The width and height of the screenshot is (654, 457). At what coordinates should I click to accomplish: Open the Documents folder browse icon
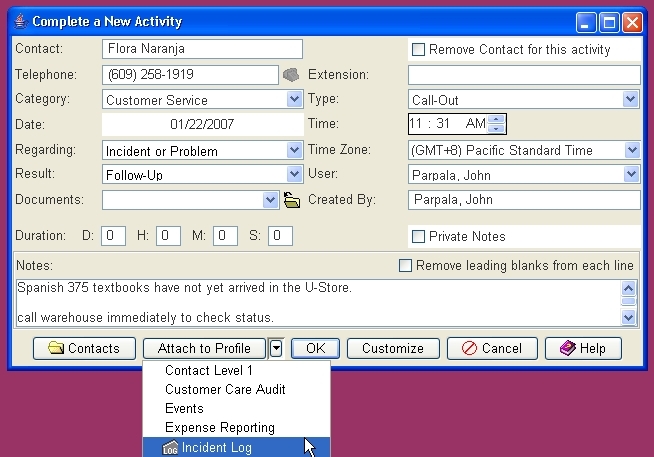(292, 200)
